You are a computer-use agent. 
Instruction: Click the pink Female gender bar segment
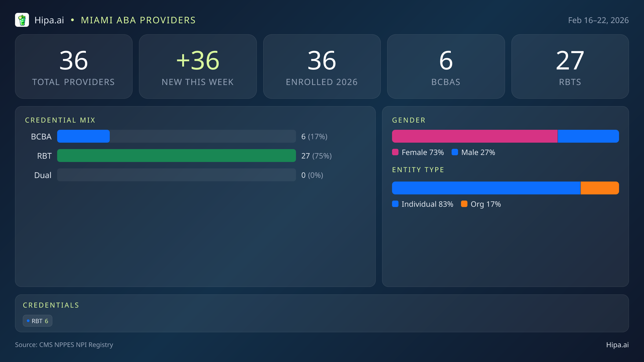(x=474, y=136)
